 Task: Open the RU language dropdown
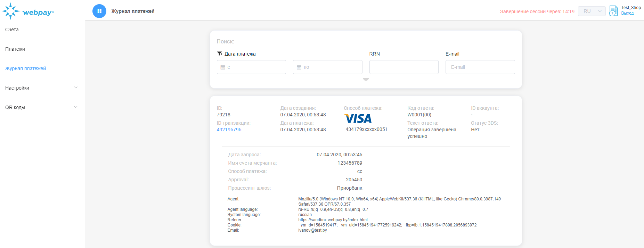pos(592,11)
